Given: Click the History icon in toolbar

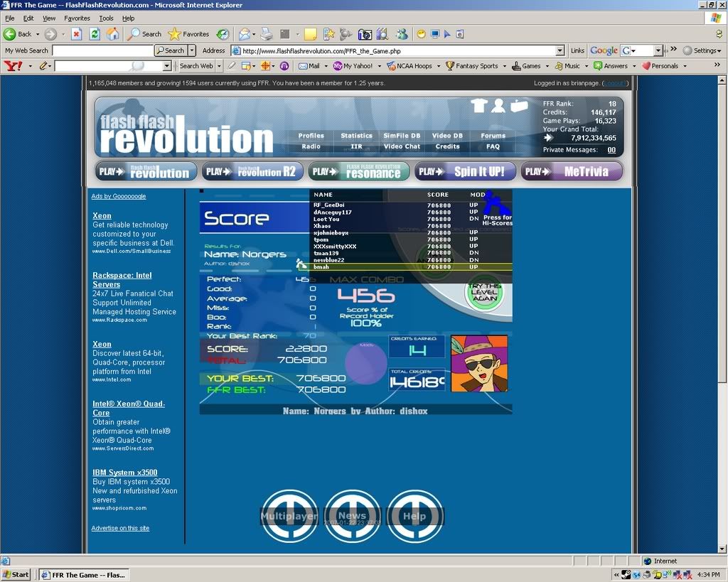Looking at the screenshot, I should 223,34.
